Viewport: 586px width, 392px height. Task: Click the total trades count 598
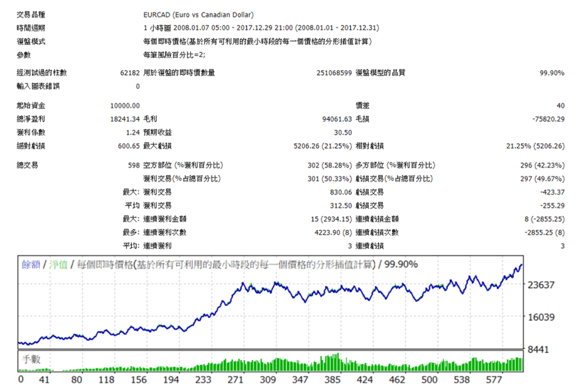point(133,165)
